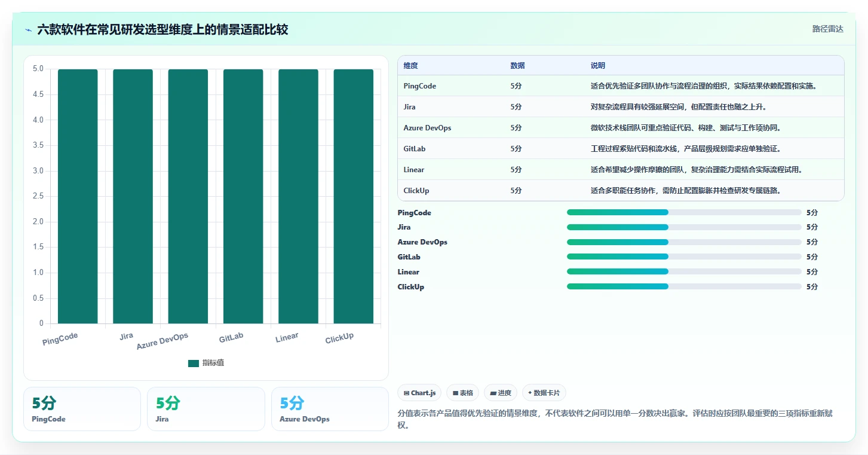This screenshot has width=868, height=455.
Task: Click description starting 适合优先验证多团队
Action: point(704,86)
